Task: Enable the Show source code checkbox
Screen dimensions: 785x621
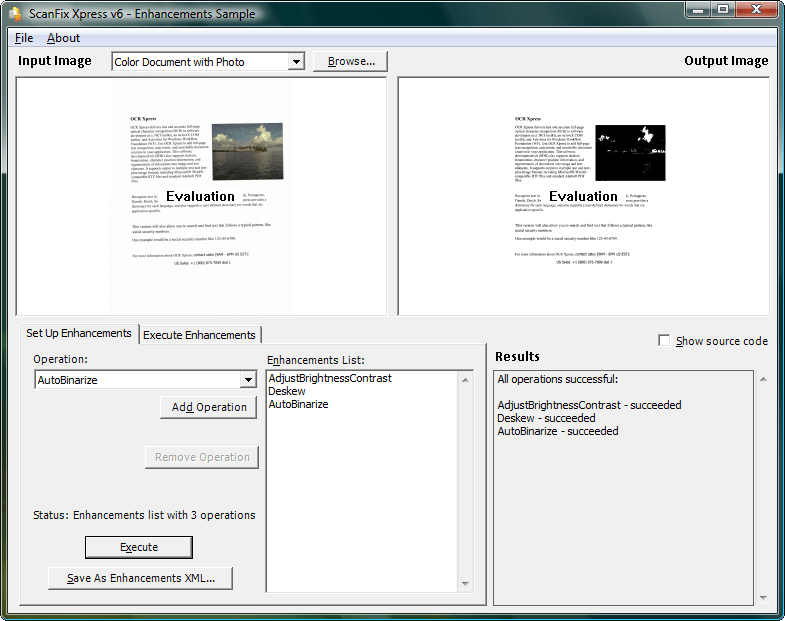Action: coord(664,341)
